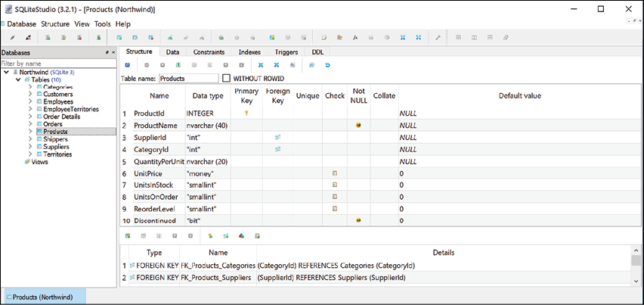Click the Populate table icon
The height and width of the screenshot is (305, 644).
(292, 65)
